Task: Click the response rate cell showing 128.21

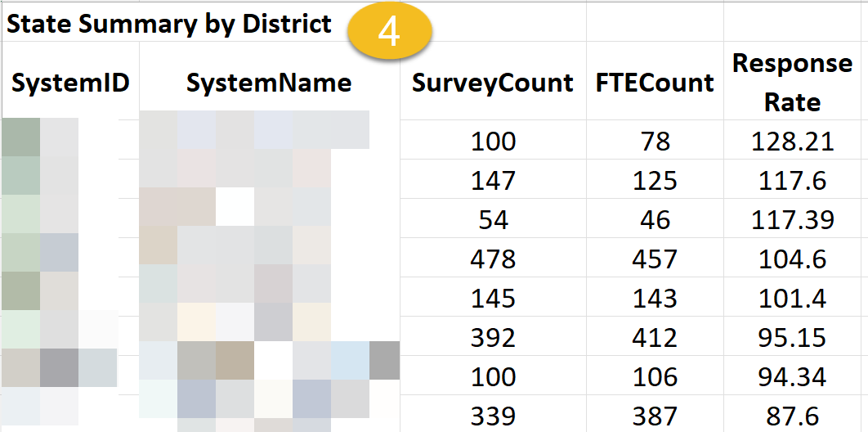Action: coord(792,141)
